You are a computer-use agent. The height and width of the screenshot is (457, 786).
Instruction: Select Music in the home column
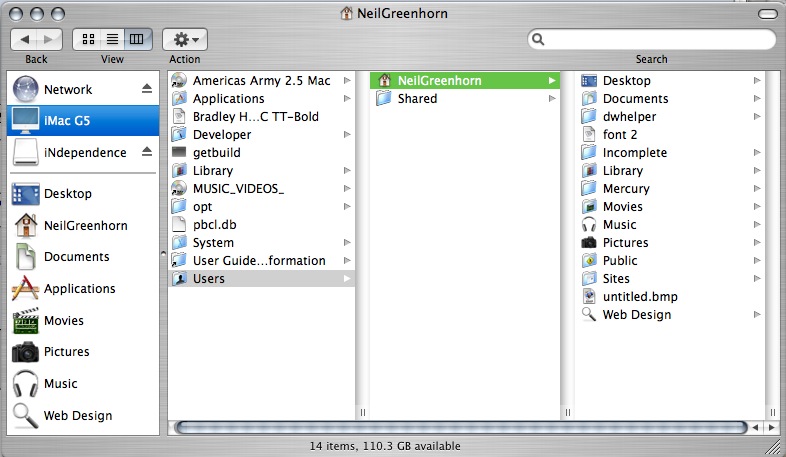tap(671, 224)
